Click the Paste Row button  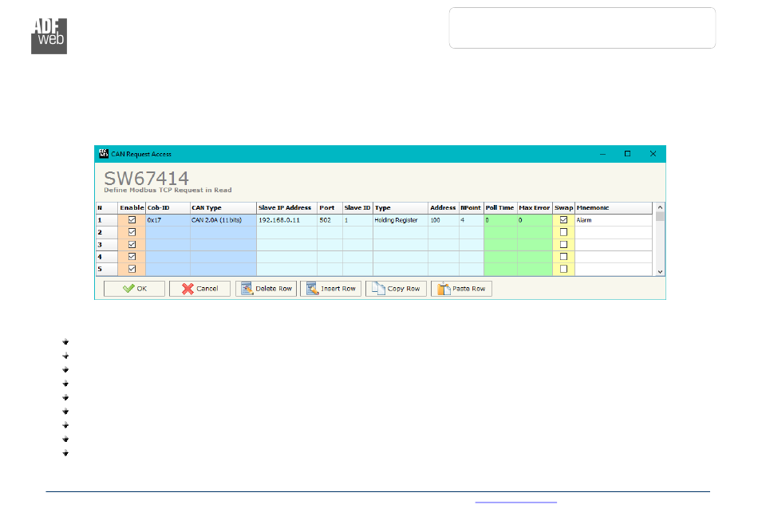pyautogui.click(x=461, y=289)
